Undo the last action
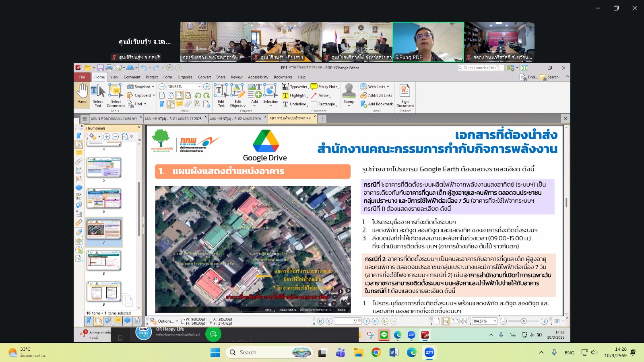The height and width of the screenshot is (362, 644). [x=144, y=68]
